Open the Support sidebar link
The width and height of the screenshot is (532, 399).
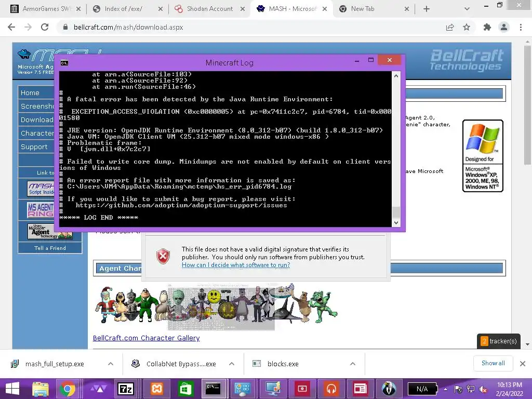click(x=34, y=147)
